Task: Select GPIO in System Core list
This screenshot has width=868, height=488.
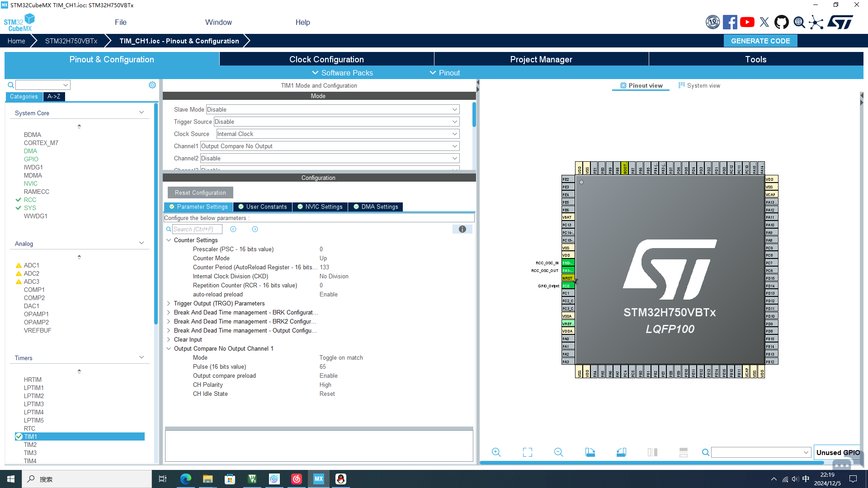Action: [x=31, y=159]
